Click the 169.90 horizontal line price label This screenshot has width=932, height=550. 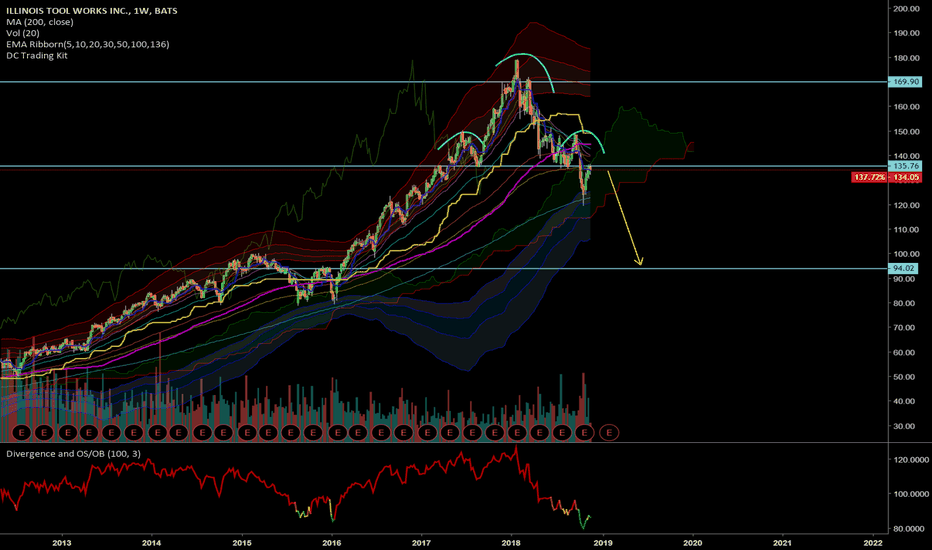click(905, 82)
